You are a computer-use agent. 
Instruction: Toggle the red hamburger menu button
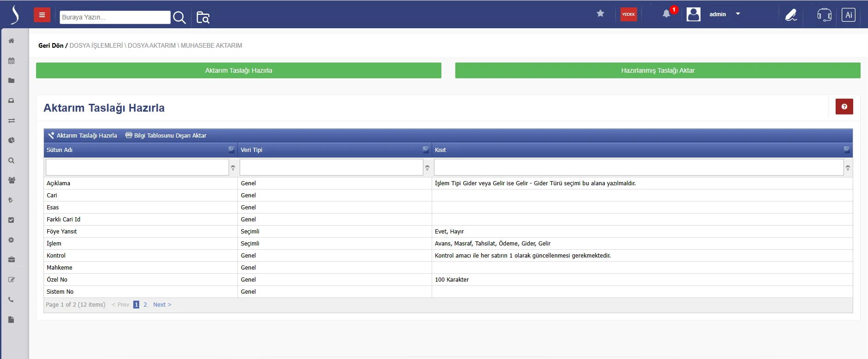coord(42,15)
